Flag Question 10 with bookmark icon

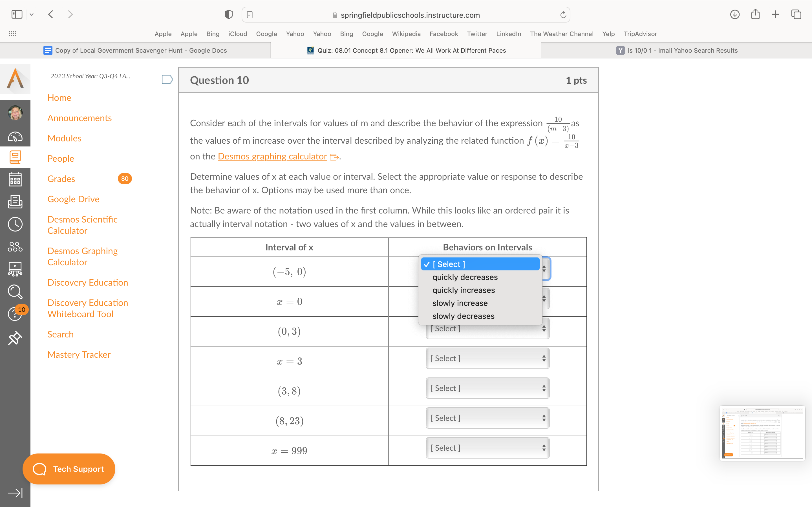click(x=167, y=79)
